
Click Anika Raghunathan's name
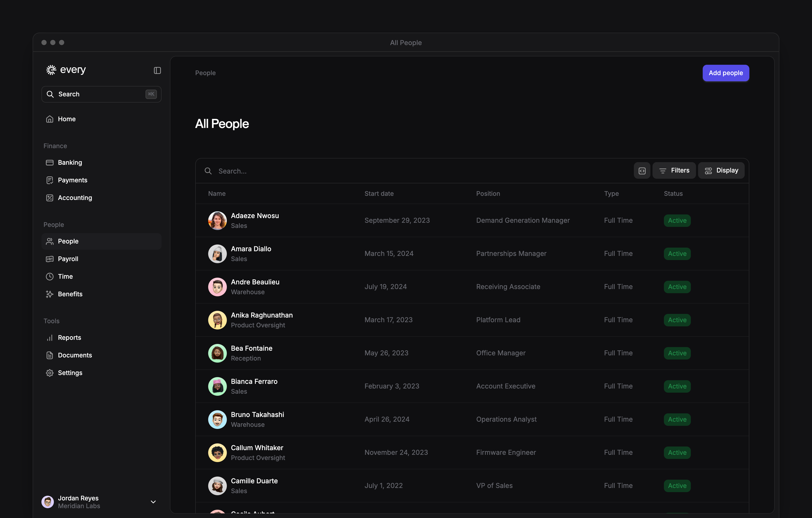tap(262, 315)
